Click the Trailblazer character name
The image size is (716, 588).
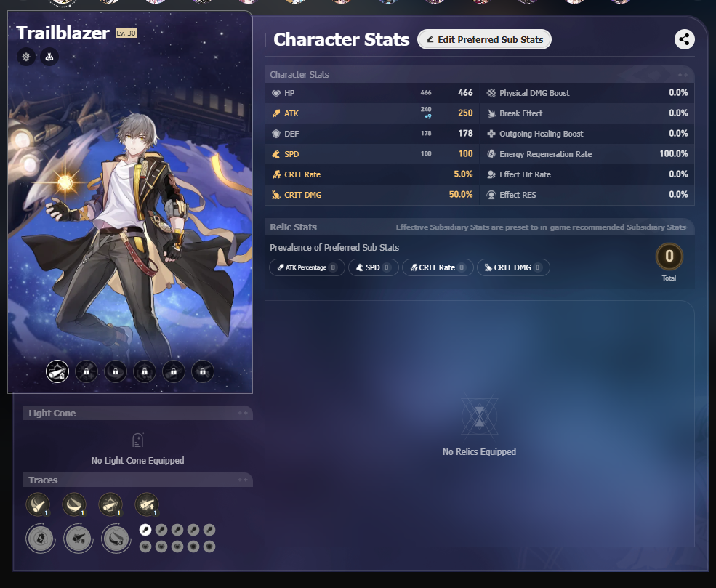[x=63, y=33]
